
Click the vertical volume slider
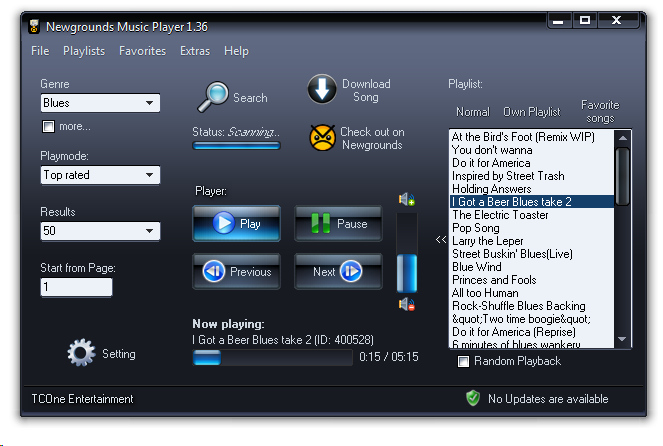point(407,252)
